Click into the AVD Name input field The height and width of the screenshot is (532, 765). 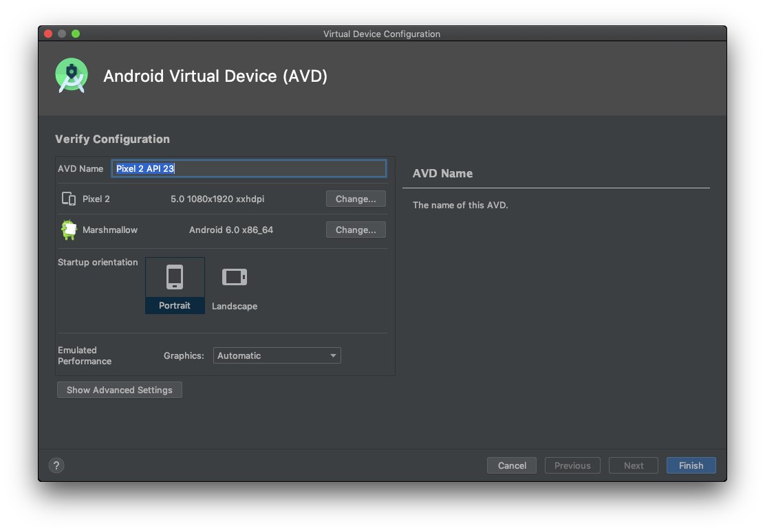pos(249,168)
